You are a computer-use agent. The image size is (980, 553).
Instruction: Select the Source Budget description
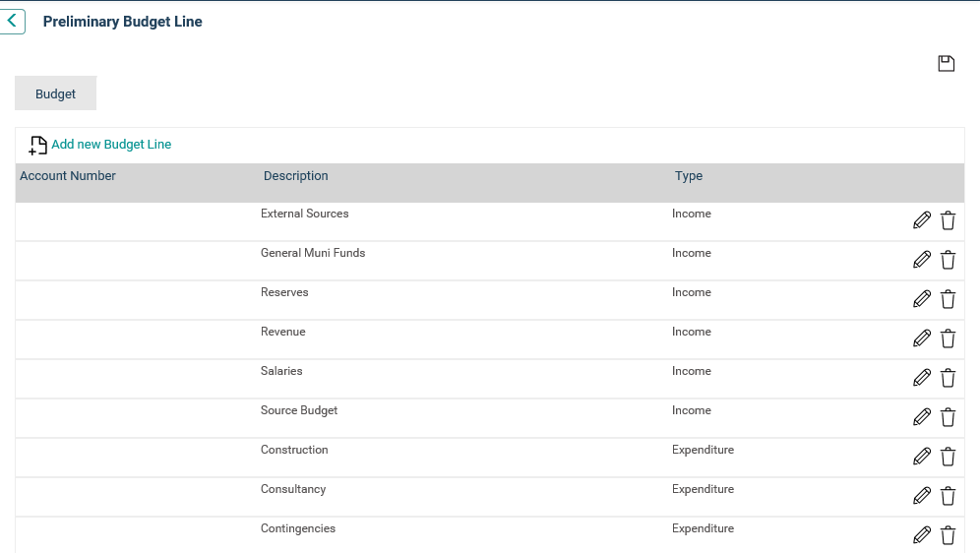(299, 410)
